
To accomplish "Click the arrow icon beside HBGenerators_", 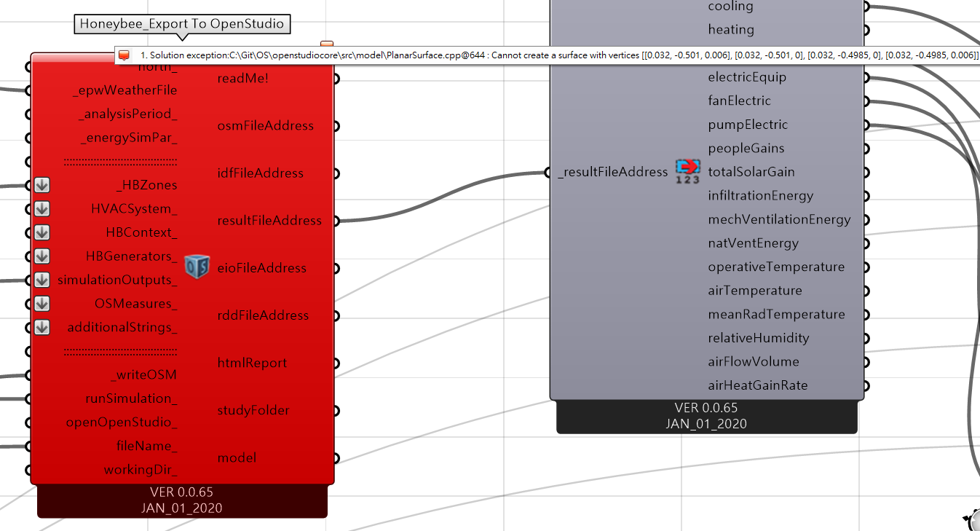I will (x=42, y=256).
